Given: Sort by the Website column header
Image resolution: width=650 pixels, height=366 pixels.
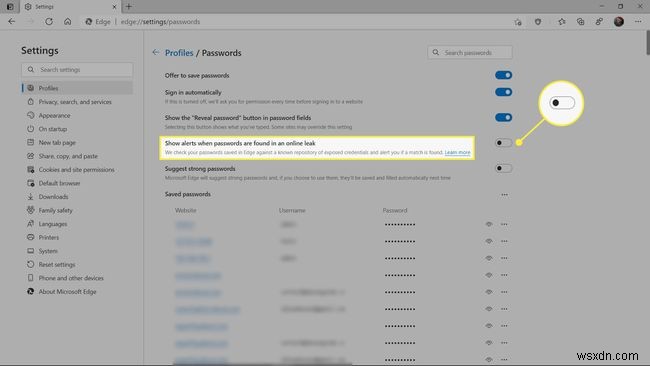Looking at the screenshot, I should pos(185,211).
